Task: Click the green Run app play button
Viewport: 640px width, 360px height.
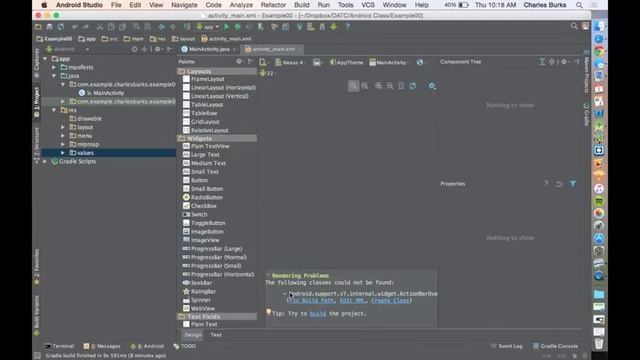Action: pyautogui.click(x=227, y=27)
